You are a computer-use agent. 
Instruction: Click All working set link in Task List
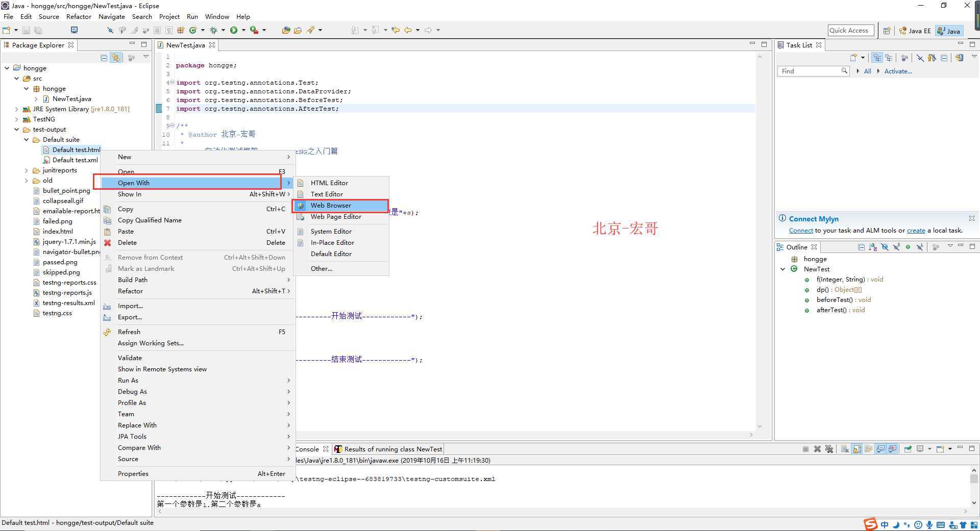pyautogui.click(x=867, y=71)
